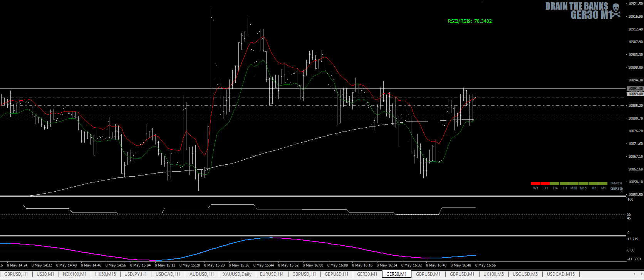Select the HK50,M15 chart tab
Viewport: 644px width, 280px height.
click(105, 274)
